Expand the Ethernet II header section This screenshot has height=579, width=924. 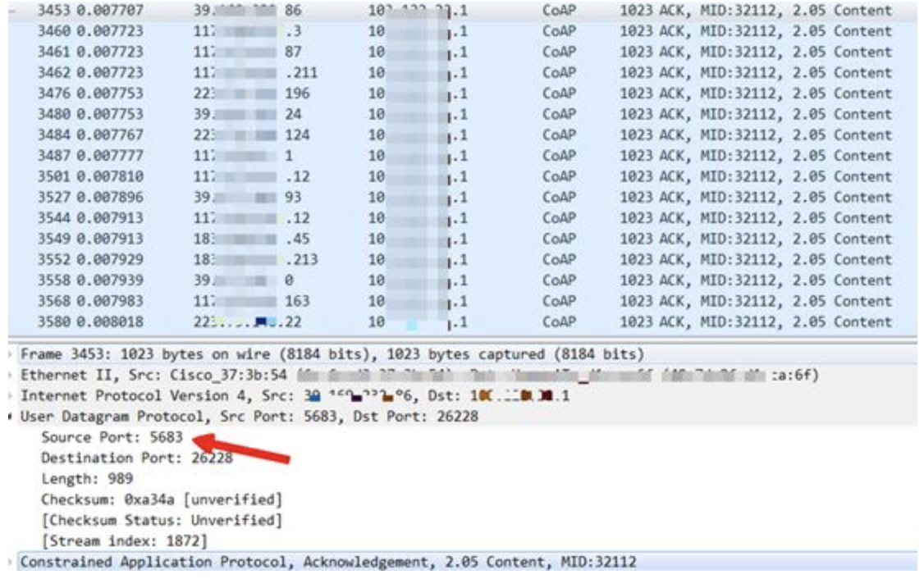tap(13, 375)
